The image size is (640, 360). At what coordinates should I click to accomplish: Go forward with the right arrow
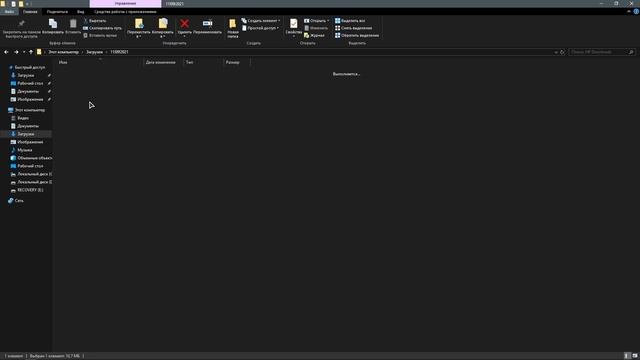click(x=16, y=52)
